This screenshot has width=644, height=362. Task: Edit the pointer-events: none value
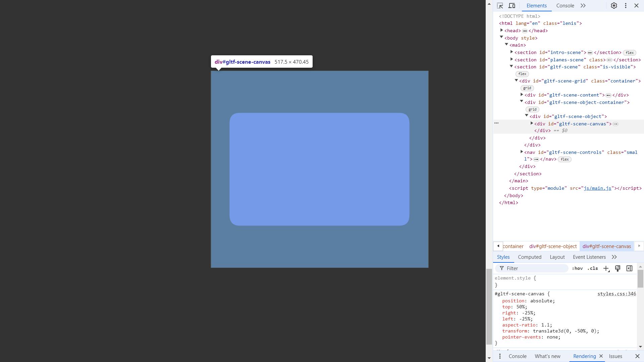coord(552,337)
